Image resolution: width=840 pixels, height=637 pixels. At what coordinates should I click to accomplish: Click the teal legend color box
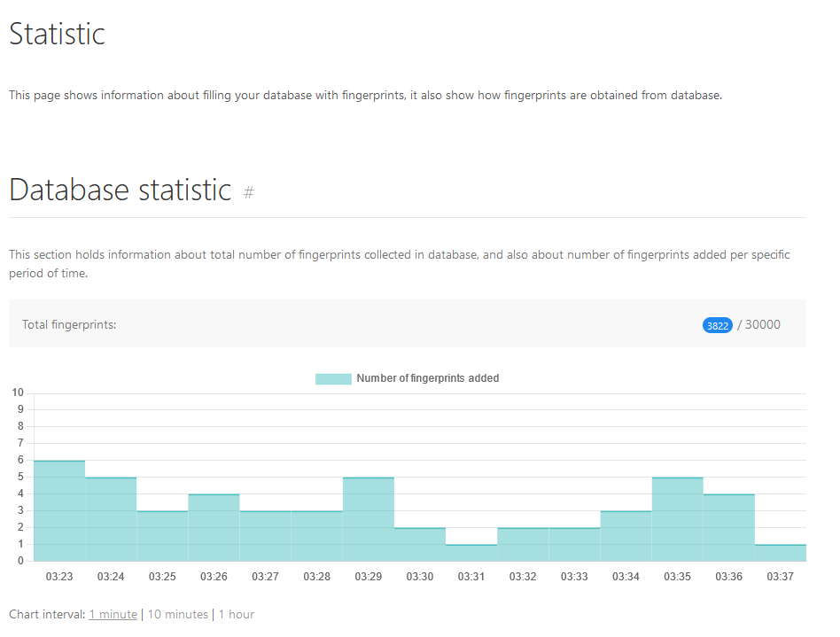(x=333, y=378)
